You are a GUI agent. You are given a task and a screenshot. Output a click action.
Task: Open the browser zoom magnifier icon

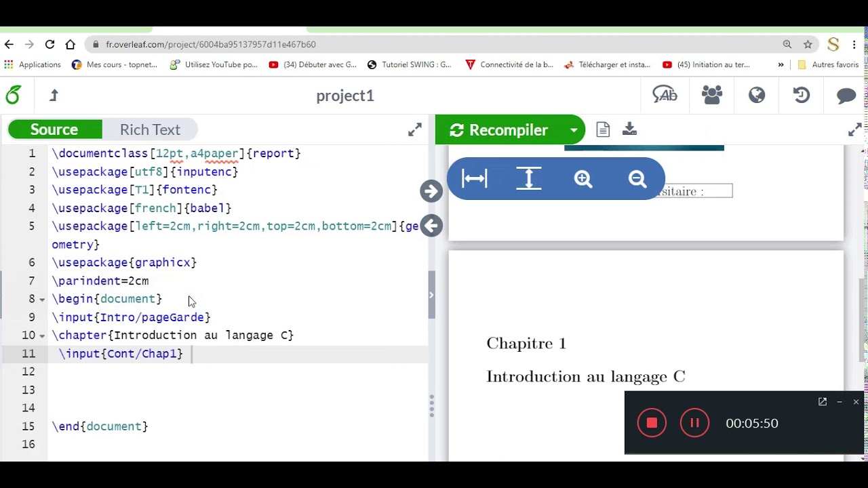(787, 44)
